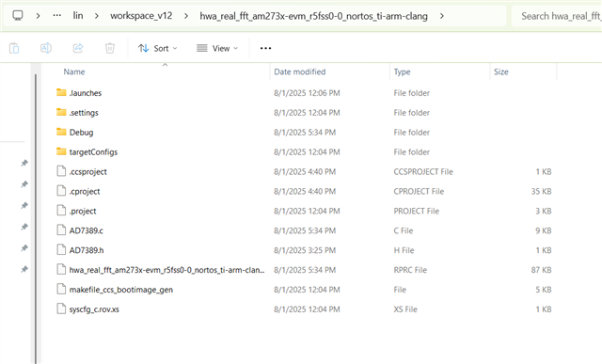This screenshot has height=364, width=602.
Task: Sort by the Name column header
Action: pos(74,71)
